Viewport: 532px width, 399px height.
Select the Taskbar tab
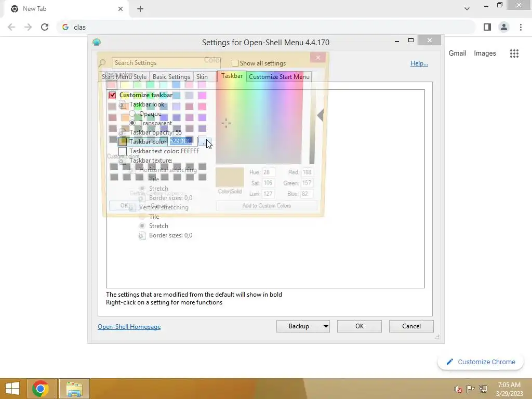coord(232,76)
